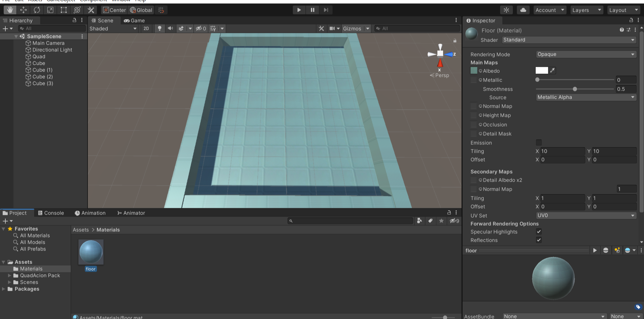Viewport: 644px width, 319px height.
Task: Toggle 2D view mode
Action: [x=146, y=29]
